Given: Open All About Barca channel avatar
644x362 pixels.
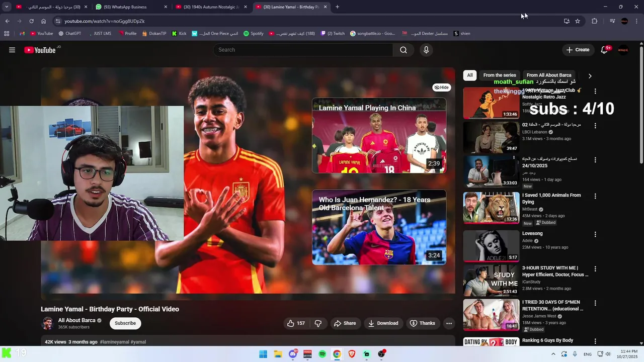Looking at the screenshot, I should coord(48,323).
